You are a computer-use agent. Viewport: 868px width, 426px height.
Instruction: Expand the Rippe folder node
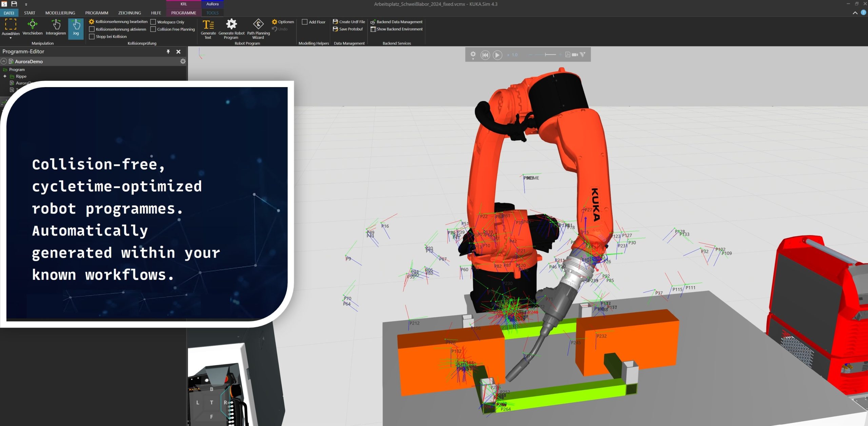(x=5, y=76)
